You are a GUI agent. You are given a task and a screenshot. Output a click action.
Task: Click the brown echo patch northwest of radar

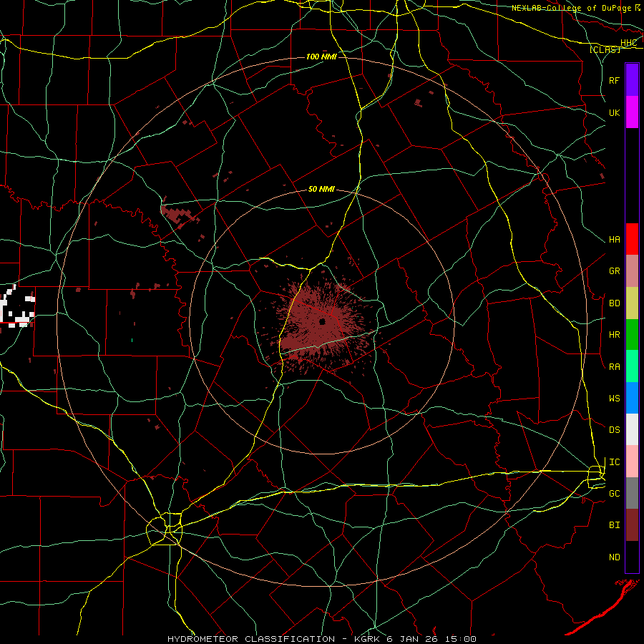(x=180, y=215)
